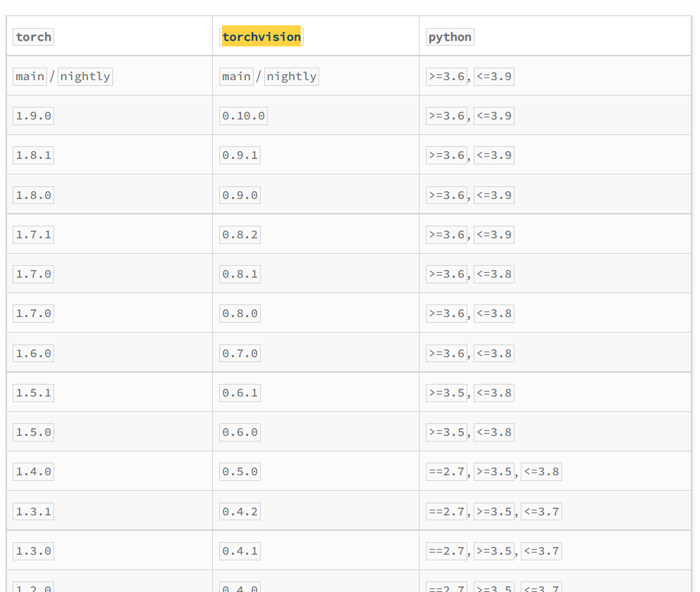The image size is (700, 592).
Task: Select "<=3.8" in the torch 1.4.0 row
Action: [542, 472]
